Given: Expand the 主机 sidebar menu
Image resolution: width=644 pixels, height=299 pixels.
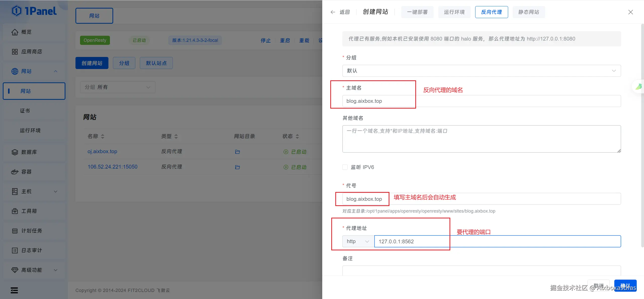Looking at the screenshot, I should pos(56,191).
